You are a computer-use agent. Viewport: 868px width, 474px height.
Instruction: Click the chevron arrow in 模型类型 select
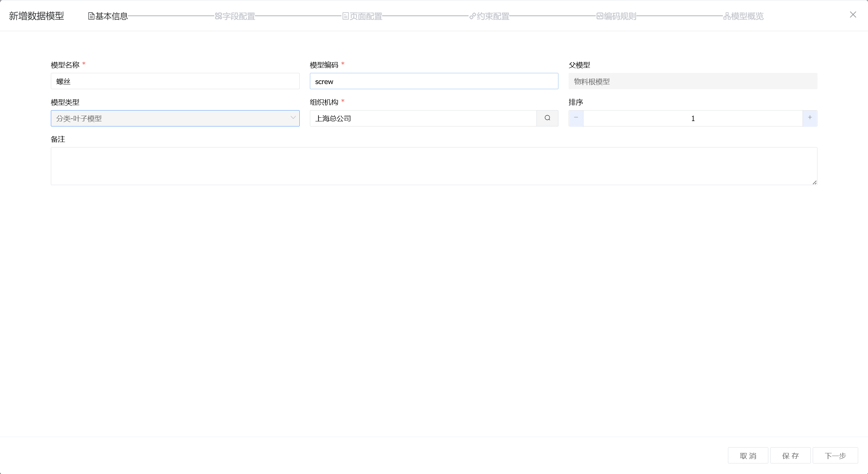[x=293, y=118]
